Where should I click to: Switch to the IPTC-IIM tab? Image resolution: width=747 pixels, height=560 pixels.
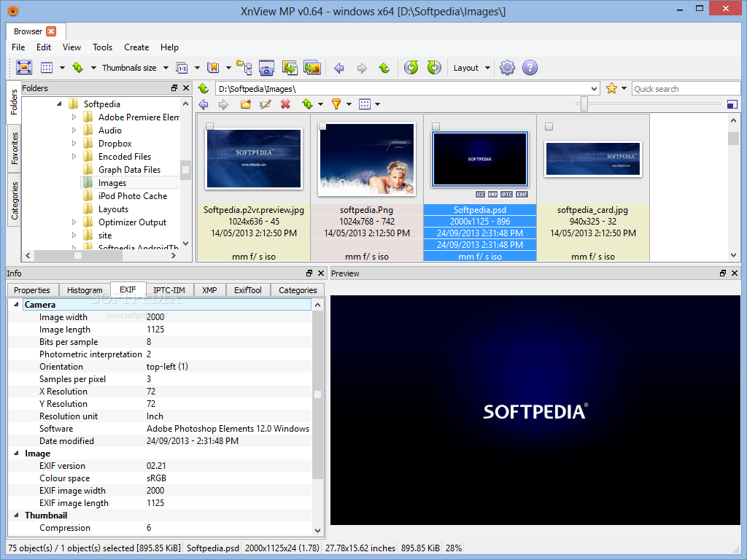[x=169, y=290]
